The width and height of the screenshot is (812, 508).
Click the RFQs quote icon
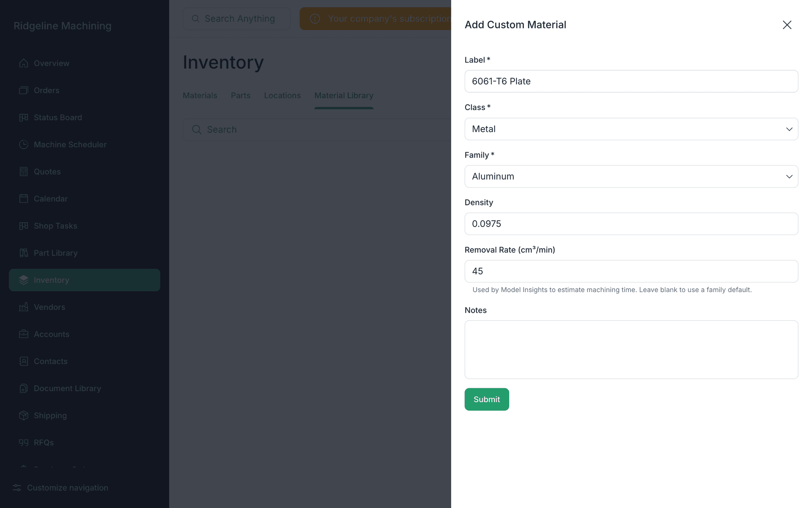pyautogui.click(x=24, y=442)
